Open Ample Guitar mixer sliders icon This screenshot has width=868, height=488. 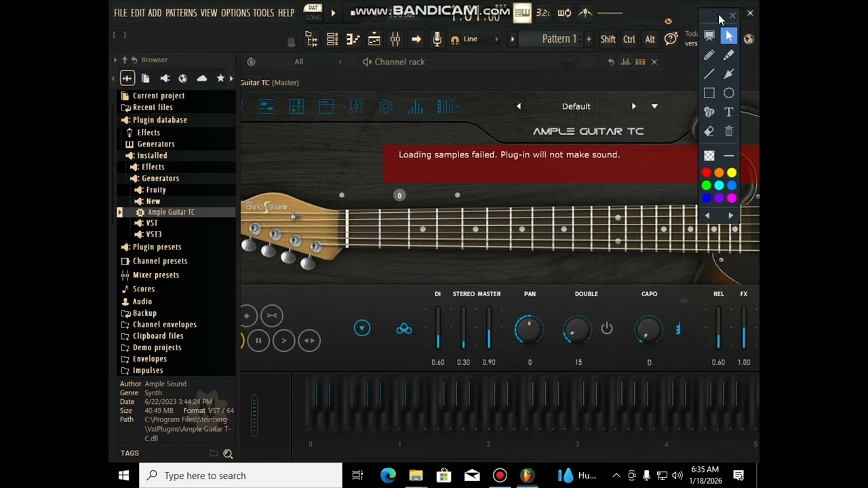pyautogui.click(x=356, y=106)
